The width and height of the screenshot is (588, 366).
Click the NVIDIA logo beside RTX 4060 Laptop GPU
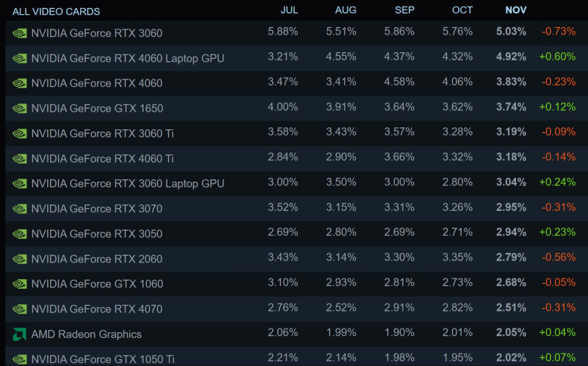tap(20, 58)
